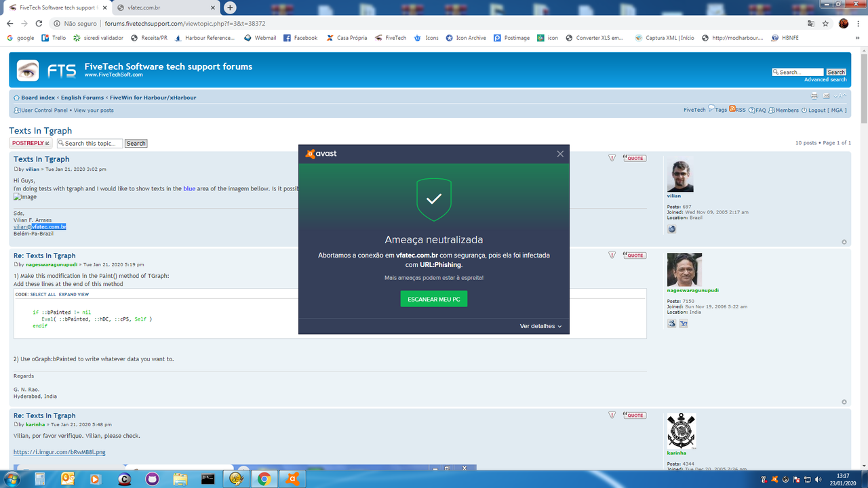Open 'FiveWin for Harbour/xHarbour' breadcrumb
Screen dimensions: 868x488
click(x=153, y=98)
